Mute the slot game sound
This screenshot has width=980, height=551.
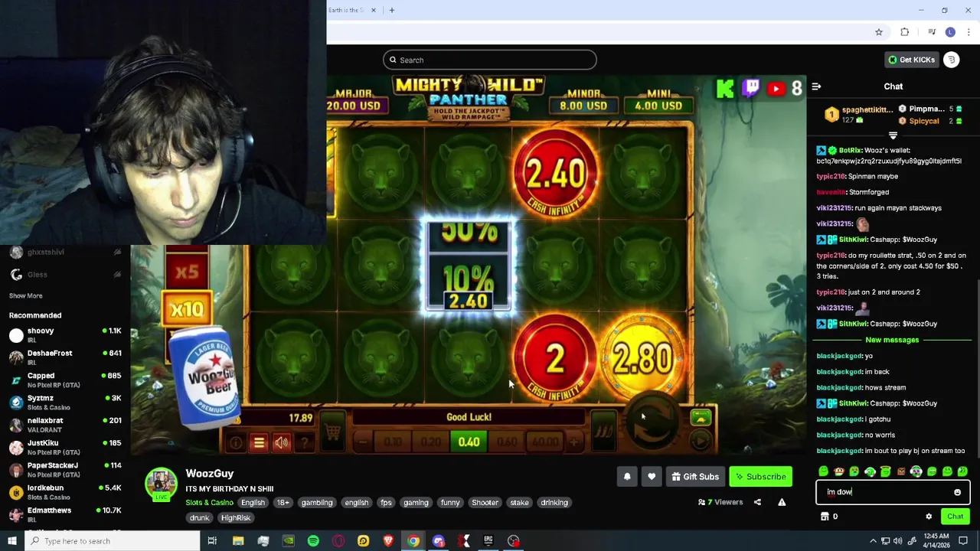(x=282, y=442)
